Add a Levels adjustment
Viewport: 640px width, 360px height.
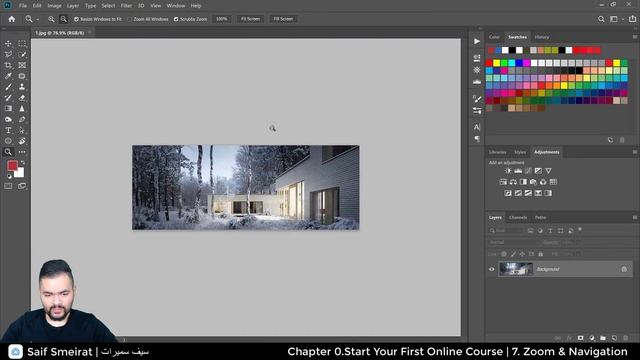click(x=518, y=171)
